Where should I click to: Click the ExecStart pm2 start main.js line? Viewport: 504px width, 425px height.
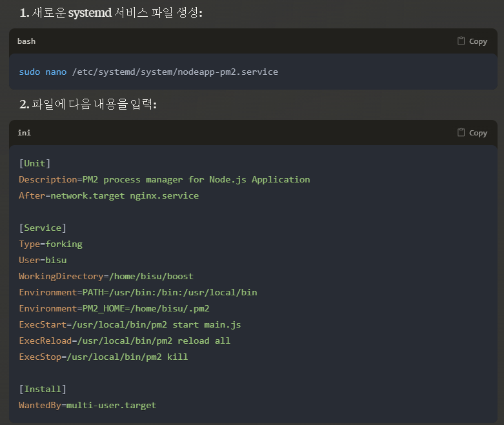[x=130, y=325]
